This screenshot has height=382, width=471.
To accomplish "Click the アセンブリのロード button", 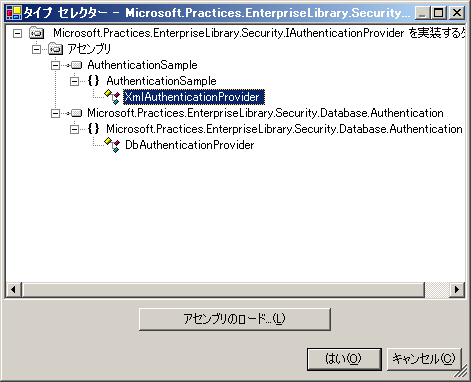I will [235, 319].
